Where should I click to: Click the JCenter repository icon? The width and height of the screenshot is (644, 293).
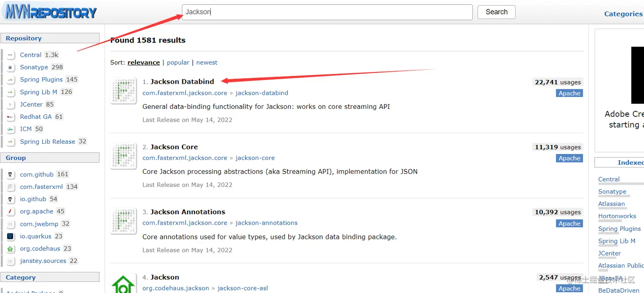[11, 104]
